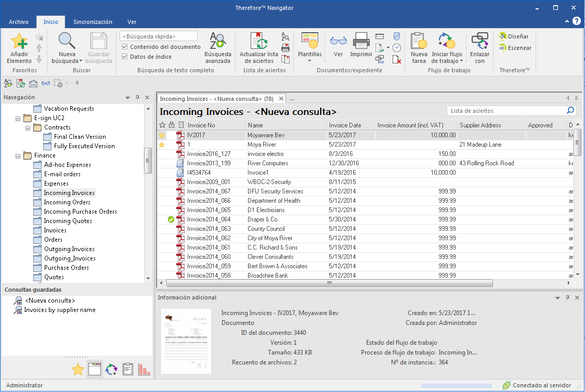Select Inicio ribbon tab
Viewport: 585px width, 392px height.
51,22
